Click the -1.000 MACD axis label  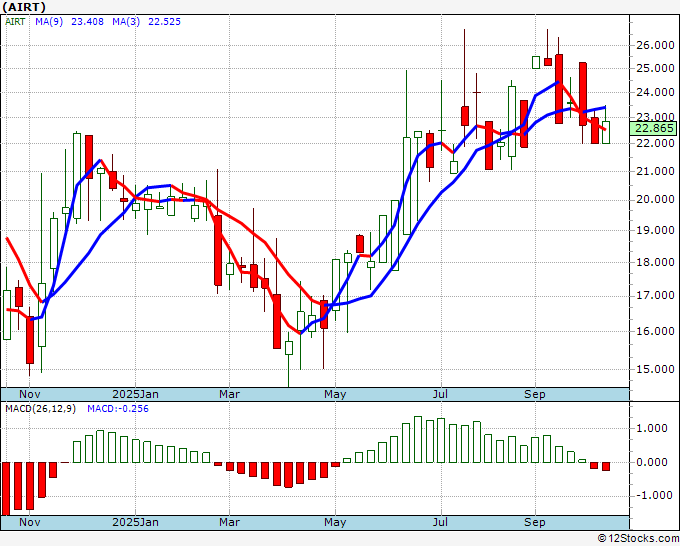[x=654, y=495]
